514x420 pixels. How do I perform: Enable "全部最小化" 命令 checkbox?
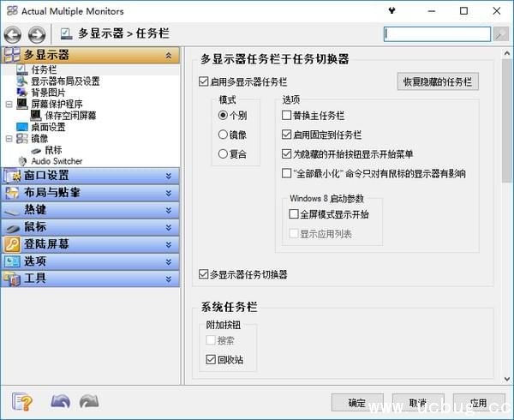(286, 173)
